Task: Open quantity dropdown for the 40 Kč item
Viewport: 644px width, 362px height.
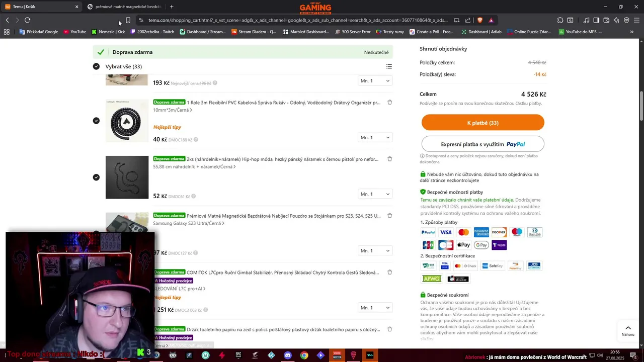Action: point(375,137)
